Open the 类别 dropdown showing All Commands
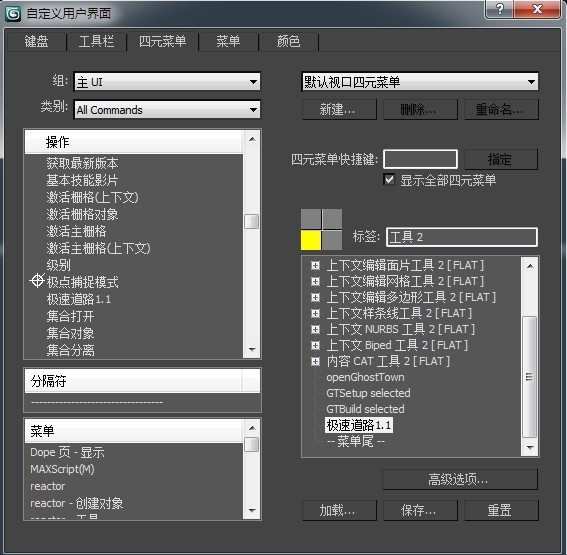 (167, 110)
